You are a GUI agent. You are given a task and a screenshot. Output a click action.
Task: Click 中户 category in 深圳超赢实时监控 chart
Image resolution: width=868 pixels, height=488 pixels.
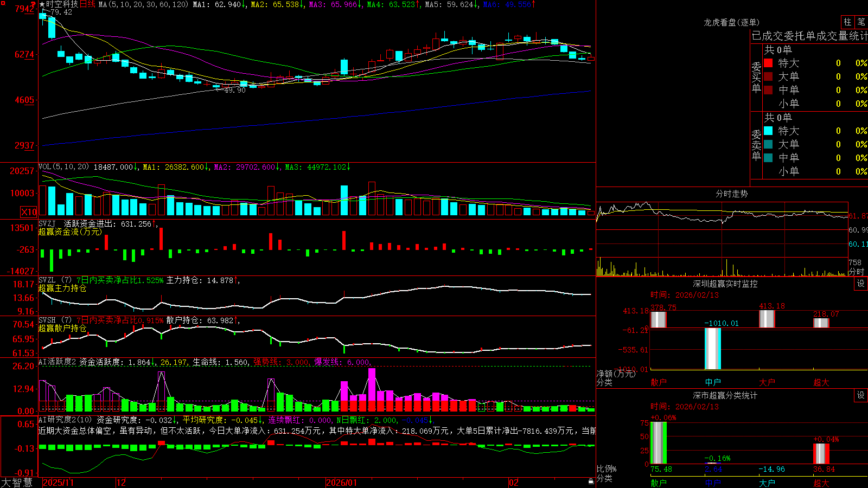click(x=713, y=382)
